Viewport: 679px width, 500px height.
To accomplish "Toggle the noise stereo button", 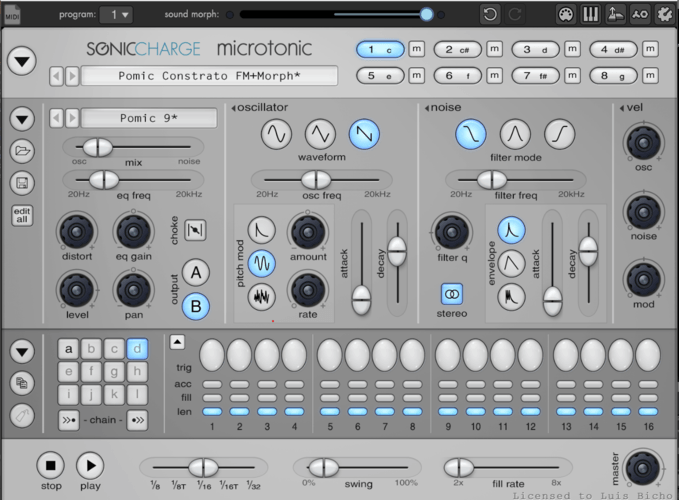I will click(x=452, y=294).
